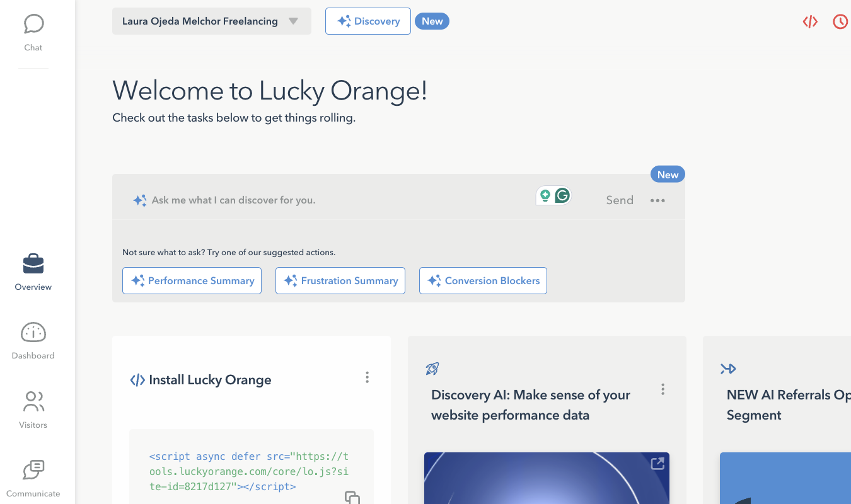Click the green lightbulb suggestion icon
Image resolution: width=851 pixels, height=504 pixels.
tap(545, 195)
